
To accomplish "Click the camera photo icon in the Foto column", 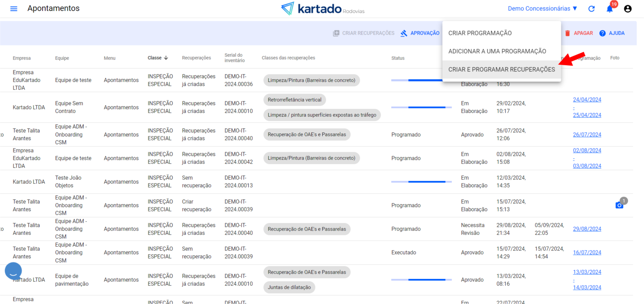I will [619, 205].
